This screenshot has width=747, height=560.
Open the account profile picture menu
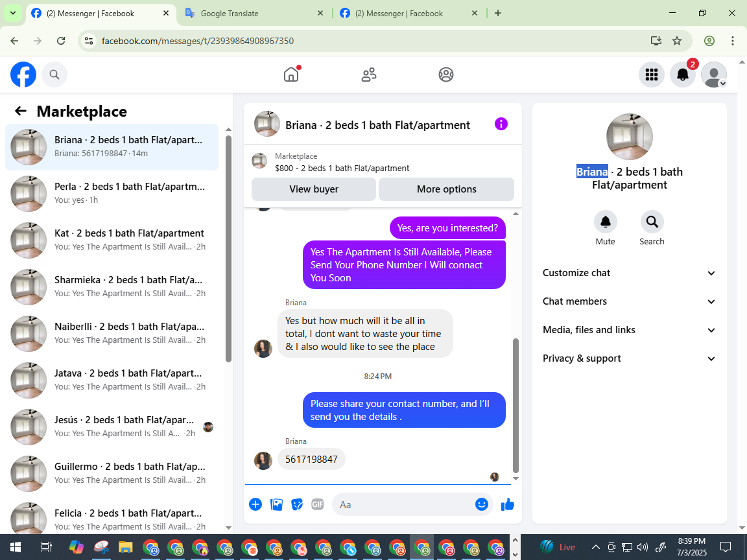coord(714,75)
